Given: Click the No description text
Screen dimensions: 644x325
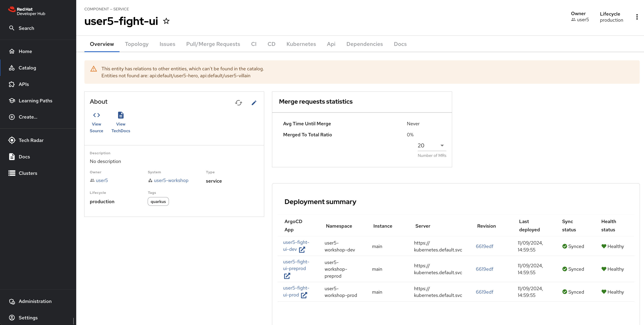Looking at the screenshot, I should pyautogui.click(x=105, y=161).
